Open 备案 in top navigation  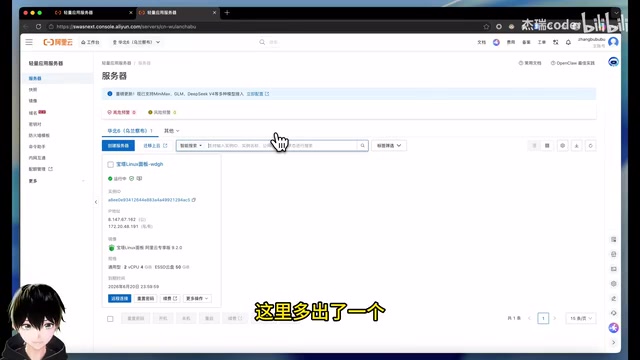[527, 42]
